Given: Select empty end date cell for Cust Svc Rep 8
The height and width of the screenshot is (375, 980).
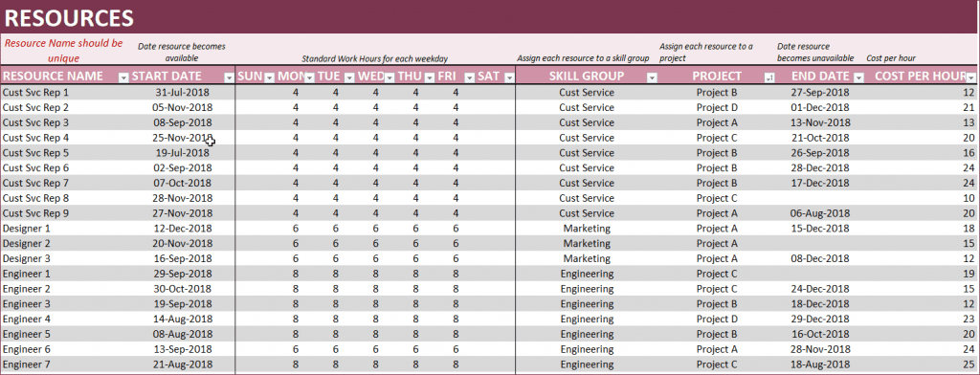Looking at the screenshot, I should 820,198.
